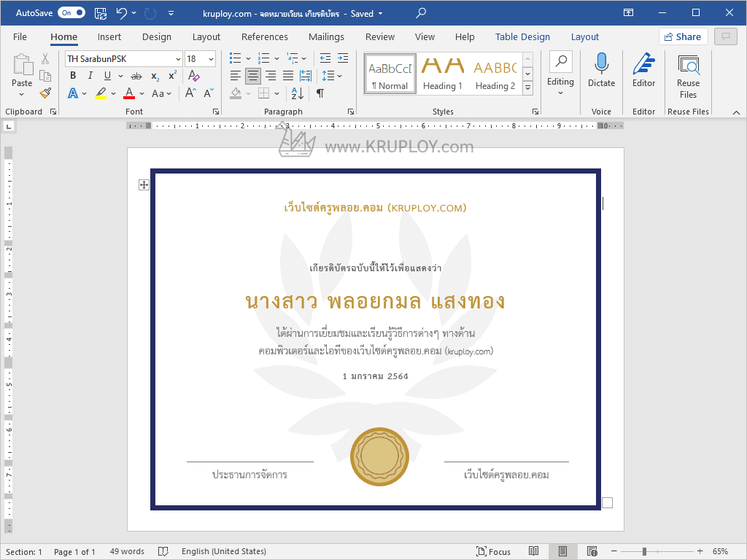Switch to Web Layout view
Screen dimensions: 747x560
[x=592, y=551]
